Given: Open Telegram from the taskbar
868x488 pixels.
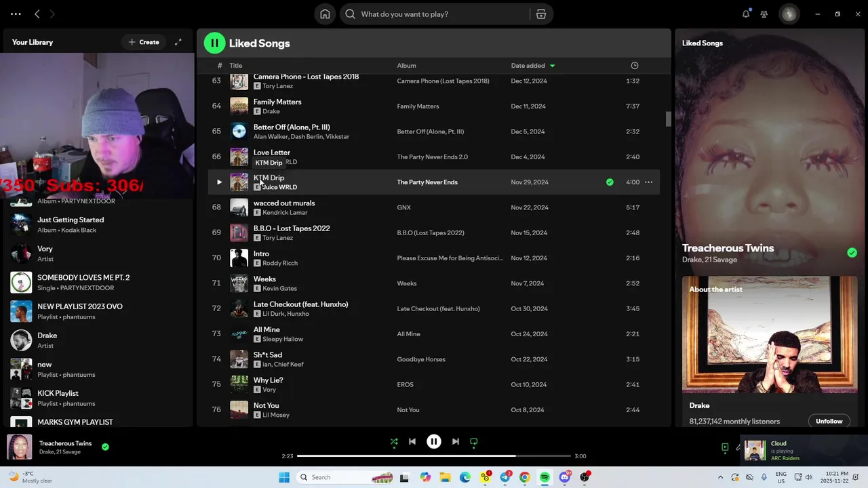Looking at the screenshot, I should pos(505,477).
